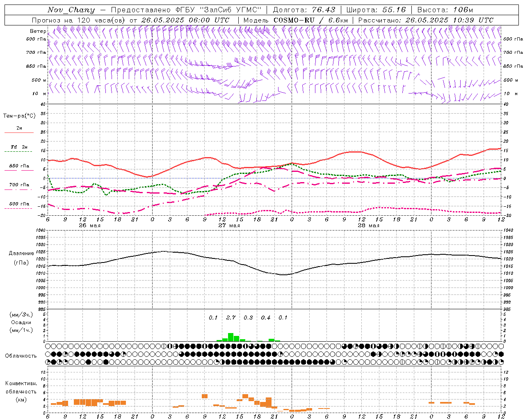Click the '985' label on right pressure axis
Image resolution: width=525 pixels, height=420 pixels.
point(507,309)
